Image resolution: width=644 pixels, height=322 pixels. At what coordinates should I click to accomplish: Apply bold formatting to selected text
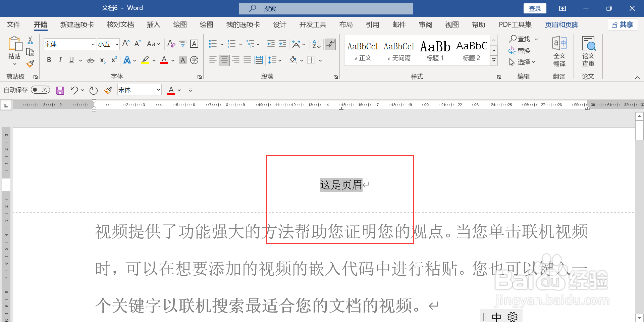tap(49, 60)
